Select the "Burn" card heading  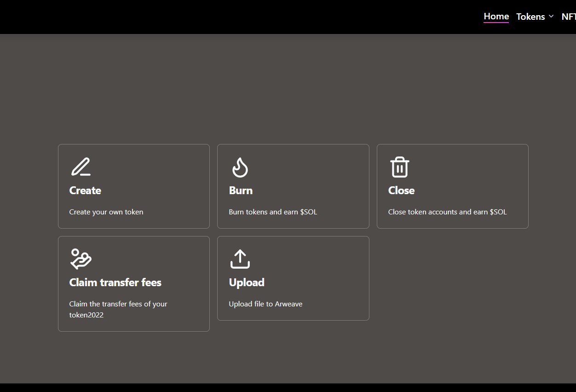coord(241,190)
